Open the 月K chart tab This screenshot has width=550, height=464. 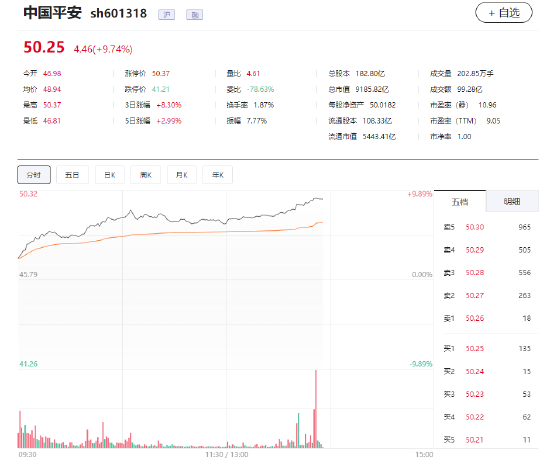tap(182, 175)
